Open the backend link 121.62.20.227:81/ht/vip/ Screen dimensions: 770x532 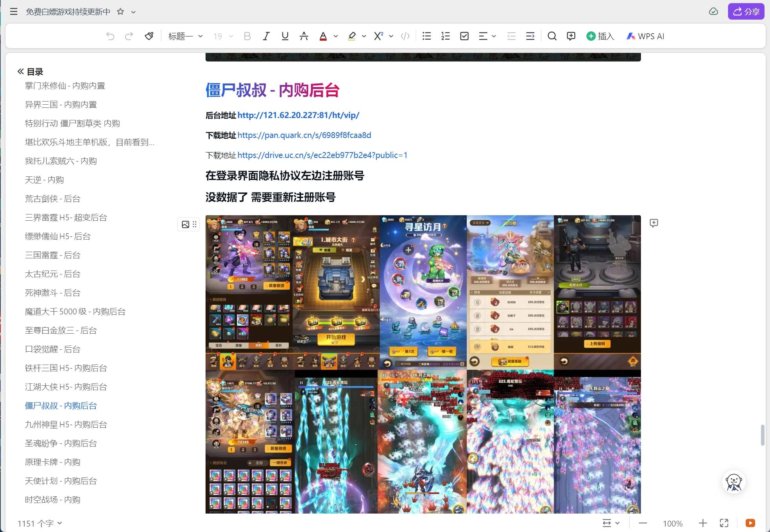click(x=298, y=115)
